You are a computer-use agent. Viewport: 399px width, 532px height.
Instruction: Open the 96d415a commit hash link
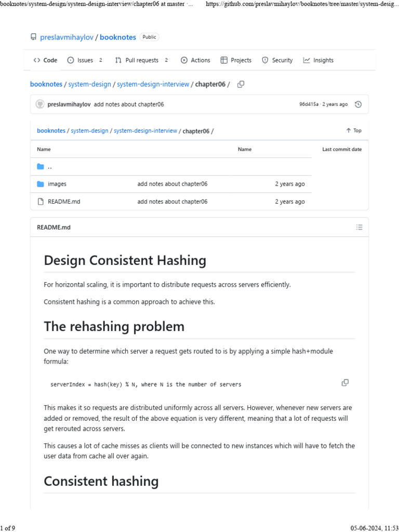[x=309, y=104]
